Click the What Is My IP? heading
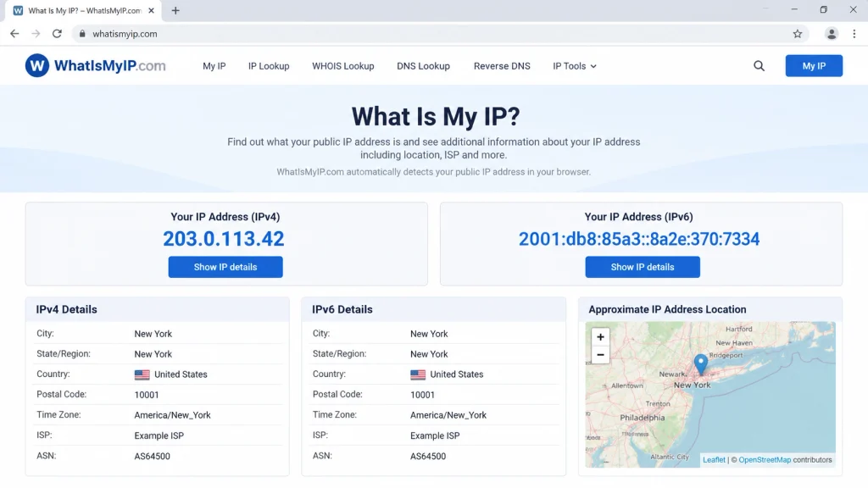Viewport: 868px width, 488px height. coord(436,116)
